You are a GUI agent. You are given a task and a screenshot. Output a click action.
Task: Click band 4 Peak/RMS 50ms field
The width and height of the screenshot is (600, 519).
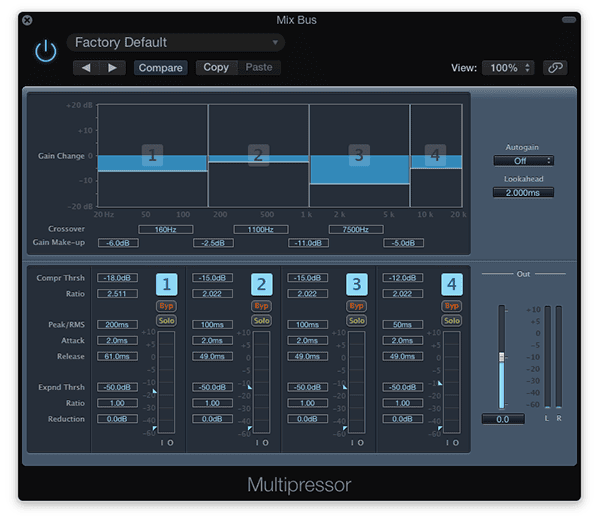[x=403, y=325]
